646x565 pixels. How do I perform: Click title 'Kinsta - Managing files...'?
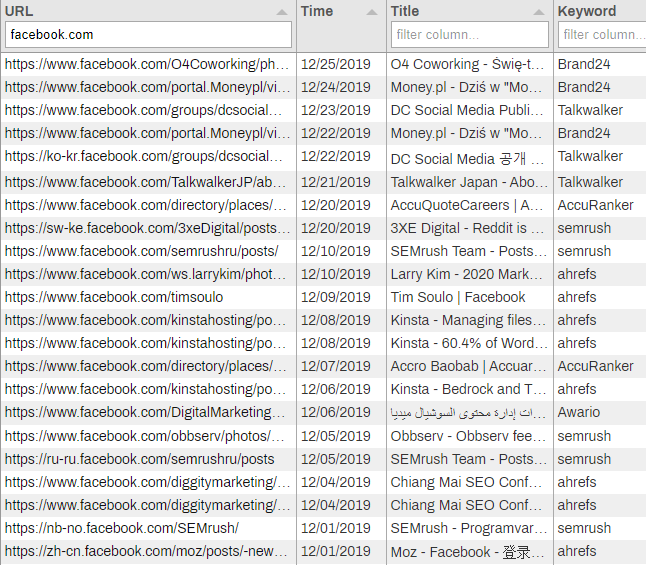coord(468,320)
